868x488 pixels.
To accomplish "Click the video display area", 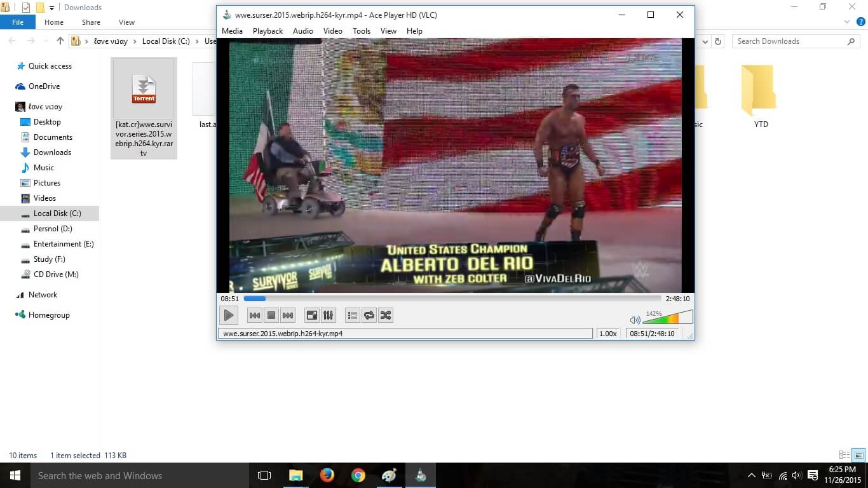I will click(455, 165).
